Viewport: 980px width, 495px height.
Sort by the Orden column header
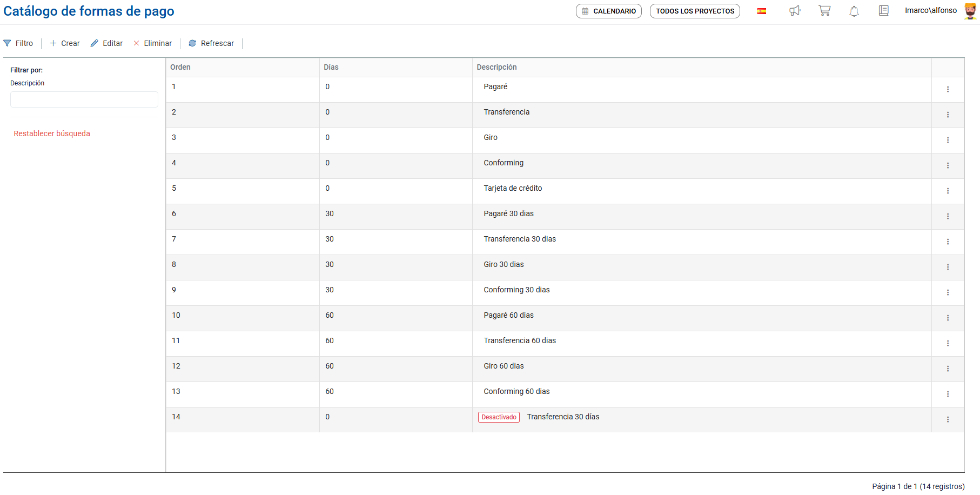pos(180,67)
